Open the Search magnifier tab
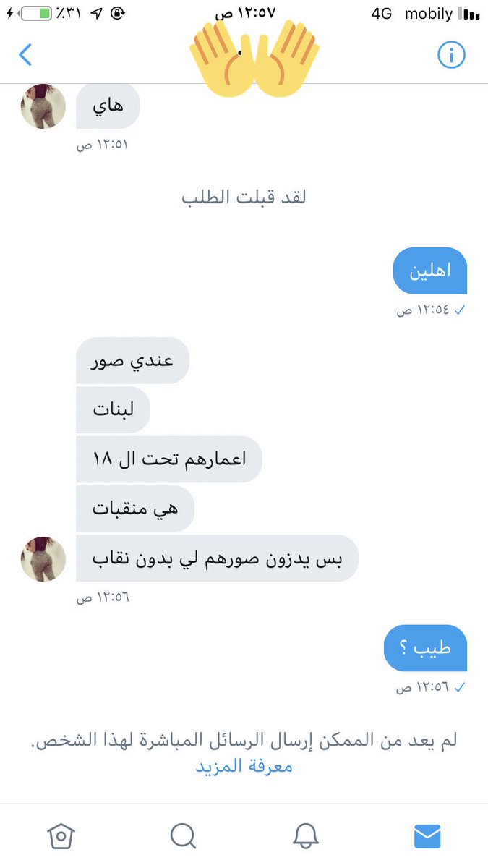This screenshot has height=868, width=488. (183, 836)
